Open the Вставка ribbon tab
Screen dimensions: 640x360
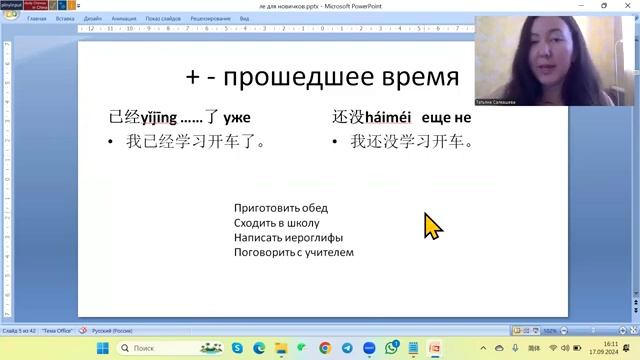tap(65, 18)
